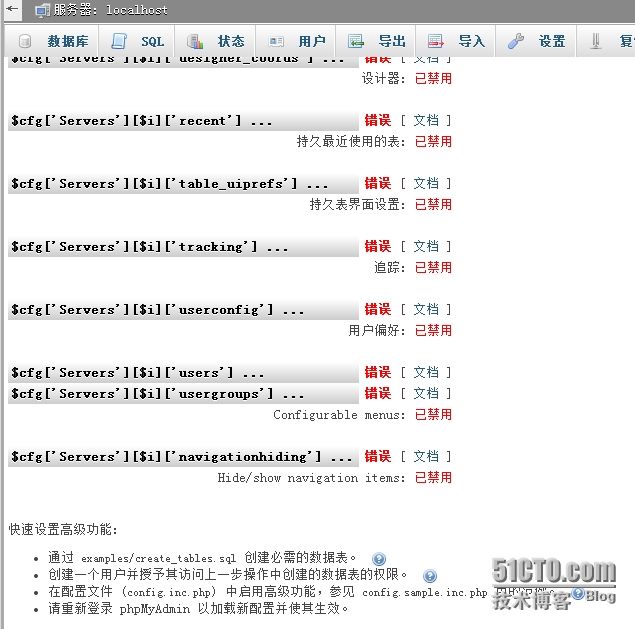Click 已禁用 status beside Configurable menus
Screen dimensions: 635x629
(433, 414)
